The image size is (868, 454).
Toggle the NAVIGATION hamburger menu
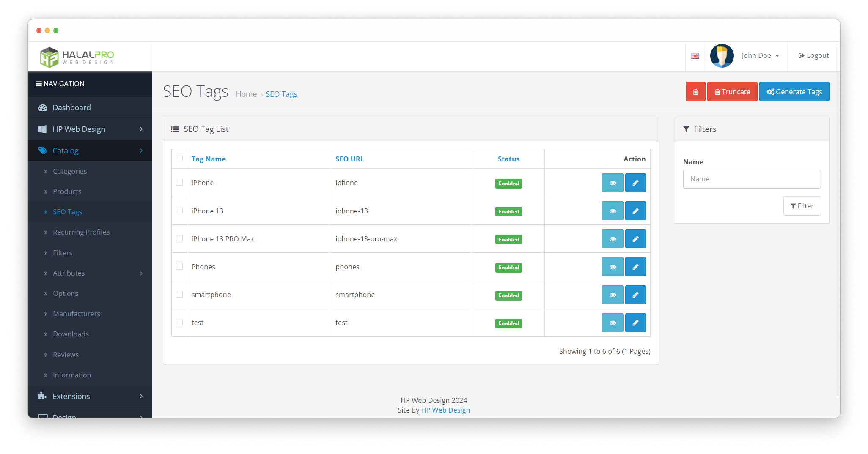[x=60, y=84]
